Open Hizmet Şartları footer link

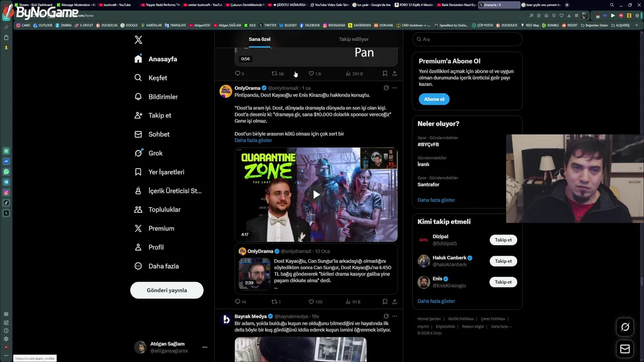[429, 319]
